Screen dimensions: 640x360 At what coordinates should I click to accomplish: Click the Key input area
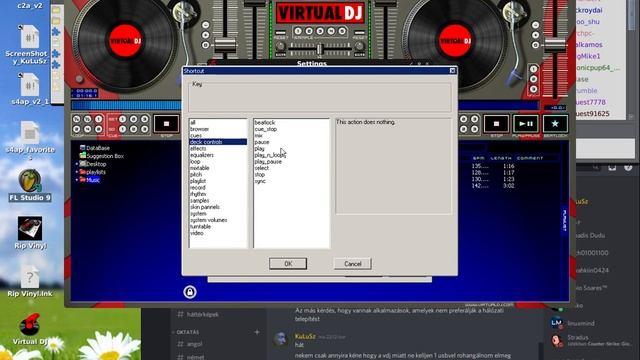(320, 97)
